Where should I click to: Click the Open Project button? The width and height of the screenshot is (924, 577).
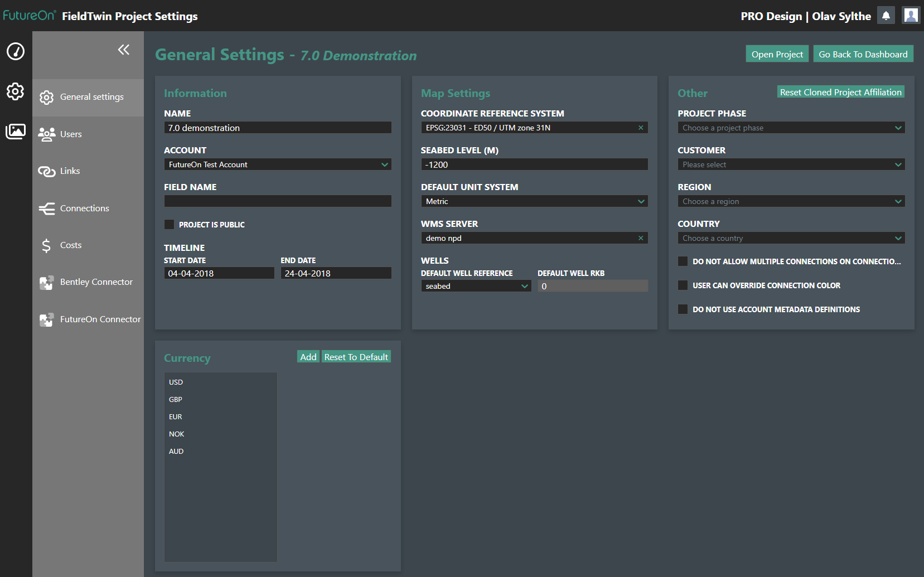pos(777,54)
